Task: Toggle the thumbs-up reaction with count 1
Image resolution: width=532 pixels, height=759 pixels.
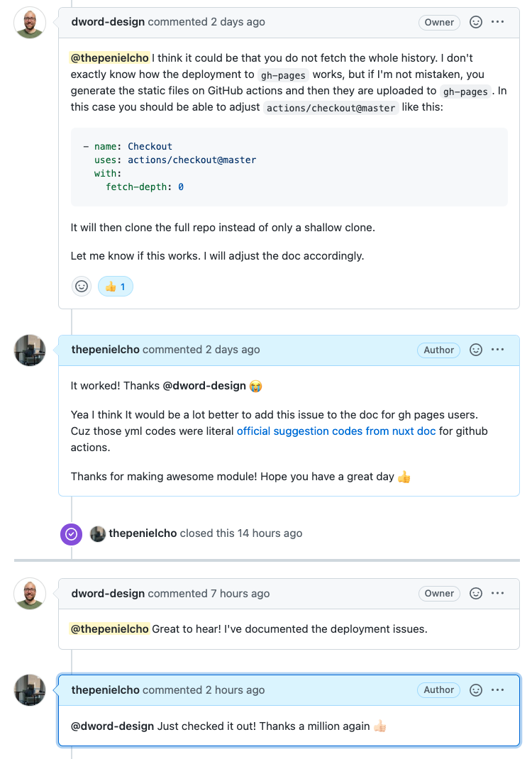Action: click(x=115, y=287)
